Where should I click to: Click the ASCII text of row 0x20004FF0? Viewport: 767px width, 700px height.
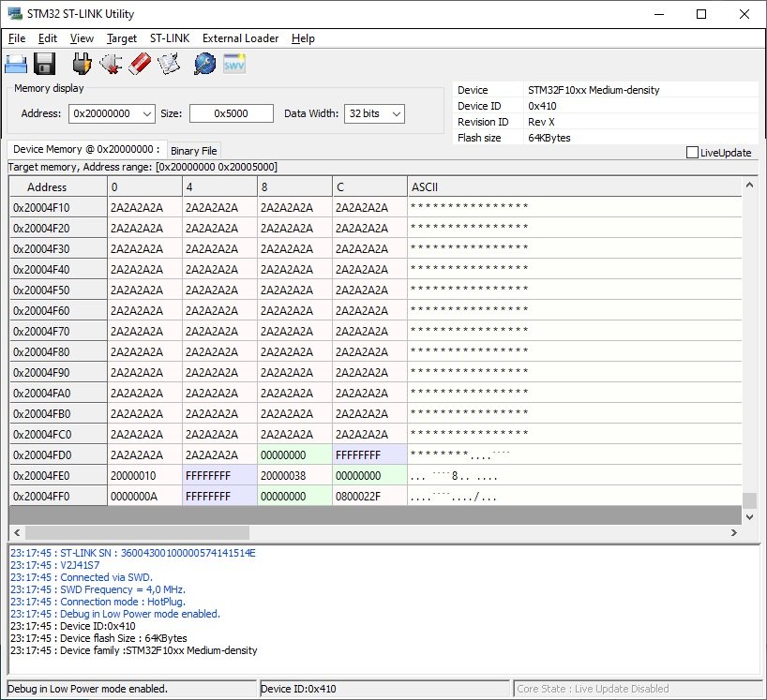click(454, 496)
